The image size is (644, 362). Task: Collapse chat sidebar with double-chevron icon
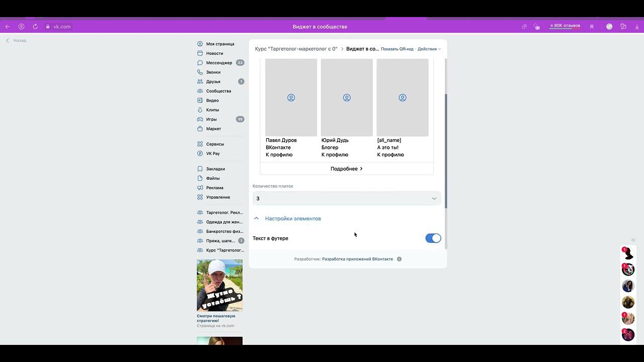tap(633, 240)
